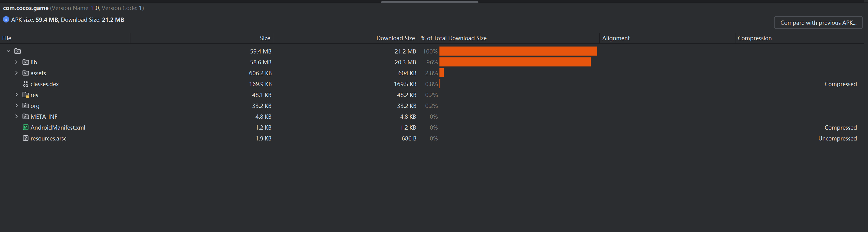Click the resources.arsc file icon
Screen dimensions: 868x232
point(26,138)
